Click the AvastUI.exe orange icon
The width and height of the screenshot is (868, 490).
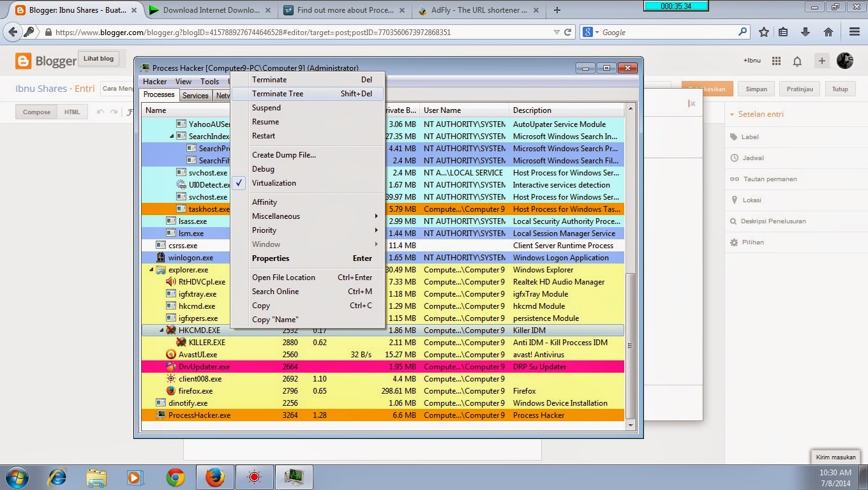tap(171, 355)
